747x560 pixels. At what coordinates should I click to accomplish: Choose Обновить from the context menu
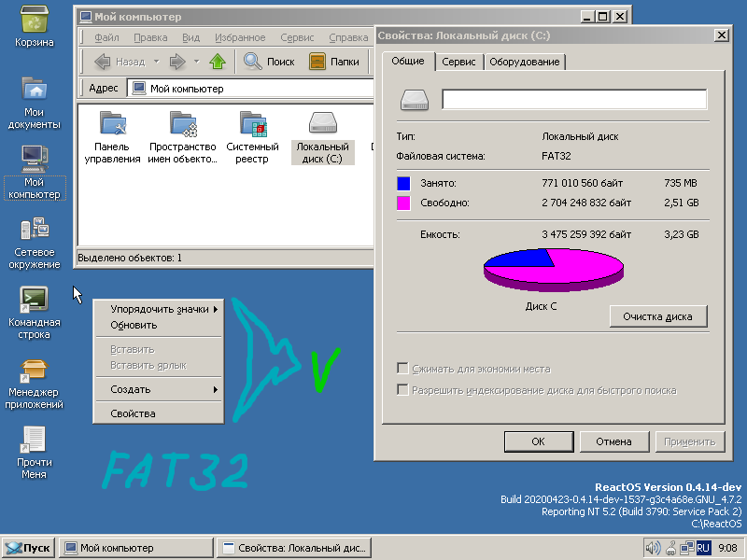pos(159,325)
